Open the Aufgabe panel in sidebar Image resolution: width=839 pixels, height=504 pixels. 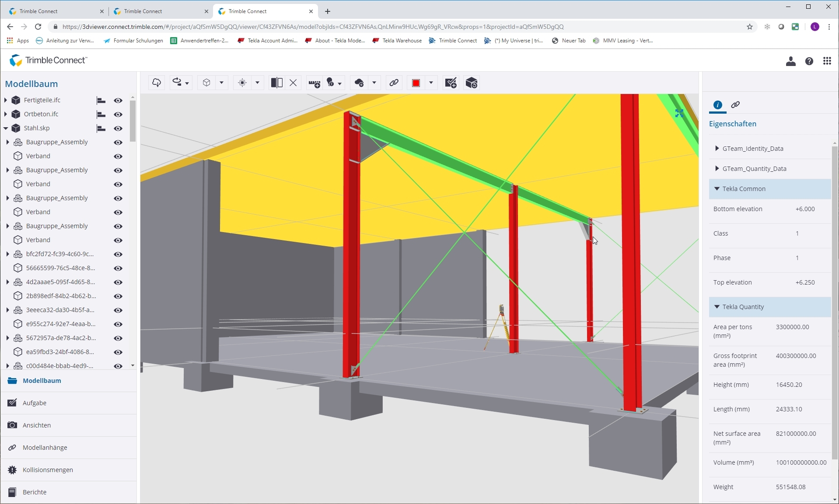click(x=35, y=403)
